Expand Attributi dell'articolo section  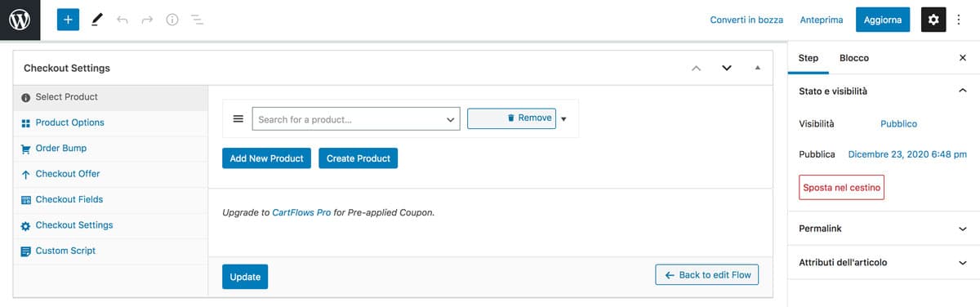884,262
